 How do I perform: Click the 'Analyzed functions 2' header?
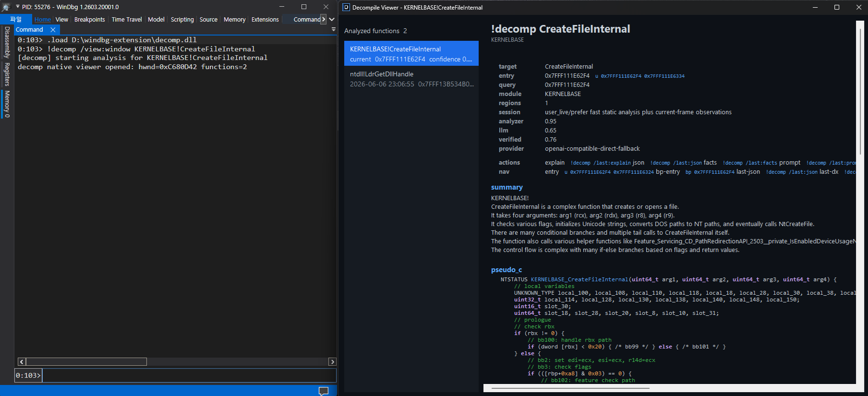[x=375, y=31]
